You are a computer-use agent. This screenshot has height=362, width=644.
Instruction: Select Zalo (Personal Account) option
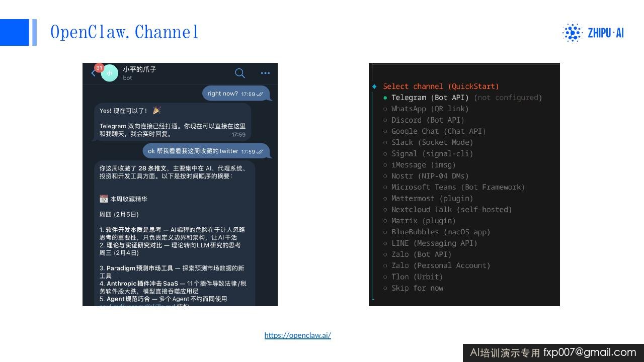(437, 265)
